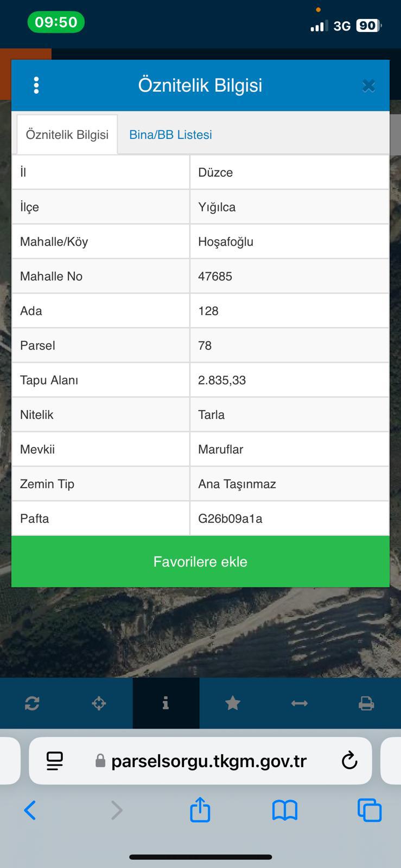Show open Safari tabs
The height and width of the screenshot is (868, 401).
click(x=370, y=810)
